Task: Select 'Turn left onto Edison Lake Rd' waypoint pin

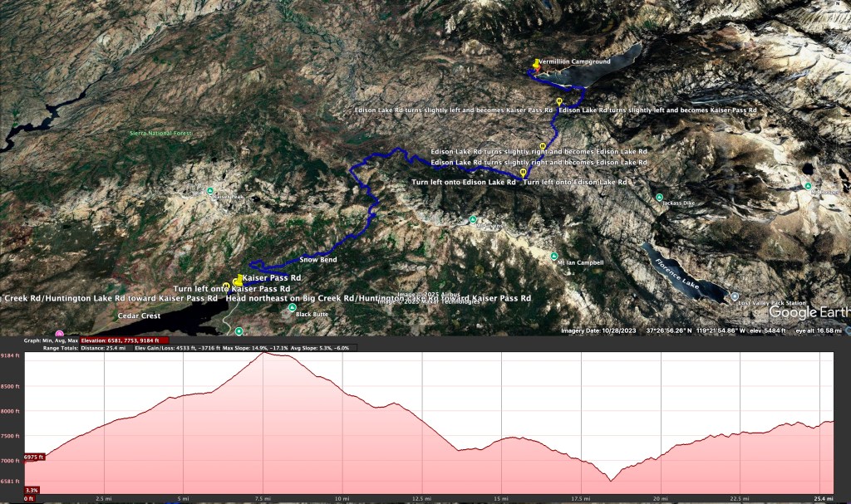Action: tap(523, 173)
